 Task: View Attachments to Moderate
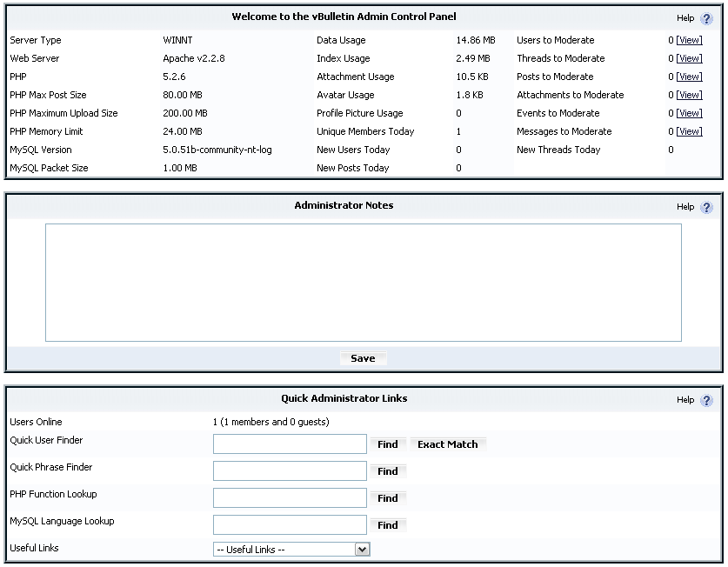click(689, 95)
